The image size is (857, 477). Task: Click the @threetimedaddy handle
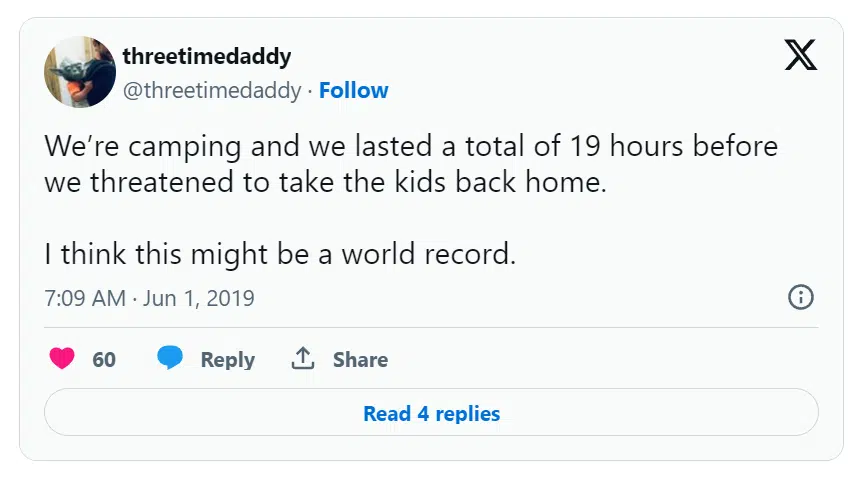click(x=212, y=90)
